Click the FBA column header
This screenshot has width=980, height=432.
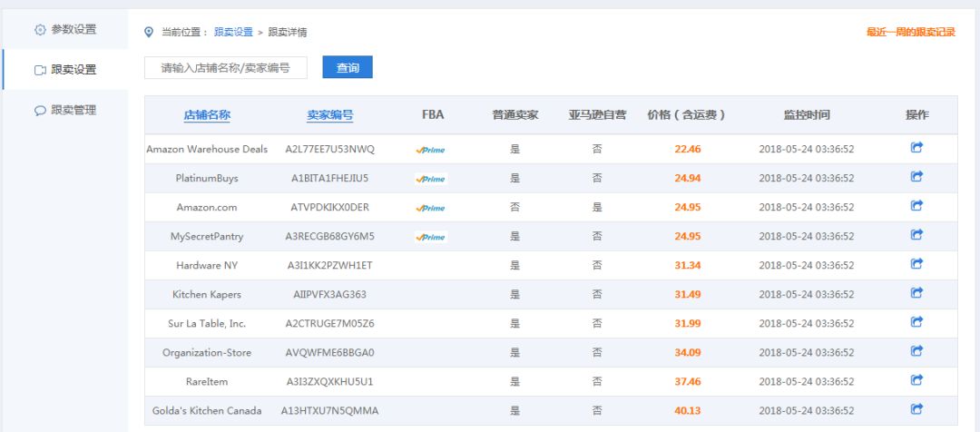point(433,115)
